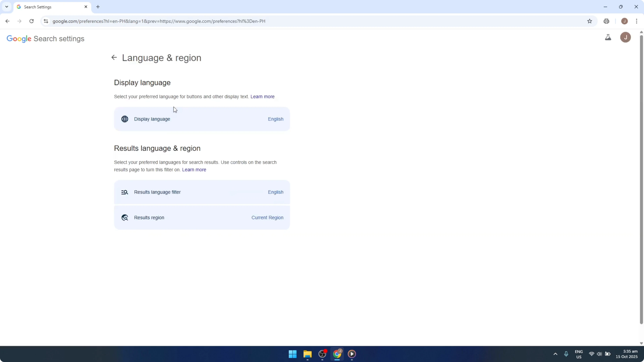
Task: Click the Display language section heading
Action: pos(142,83)
